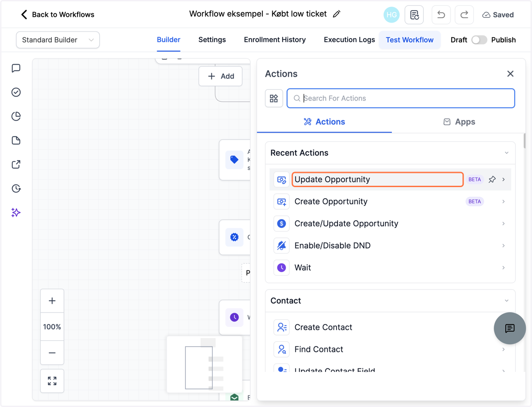The width and height of the screenshot is (532, 407).
Task: Open the version history notes icon
Action: tap(414, 15)
